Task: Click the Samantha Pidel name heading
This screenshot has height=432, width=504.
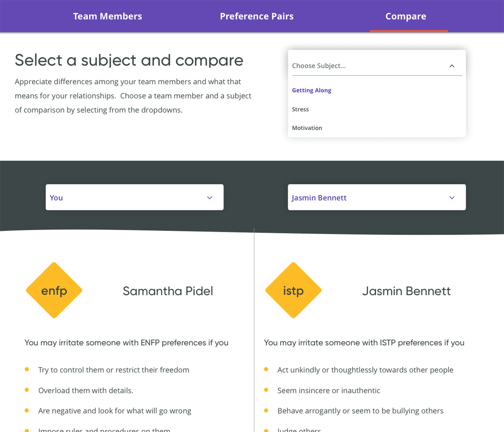Action: pyautogui.click(x=168, y=291)
